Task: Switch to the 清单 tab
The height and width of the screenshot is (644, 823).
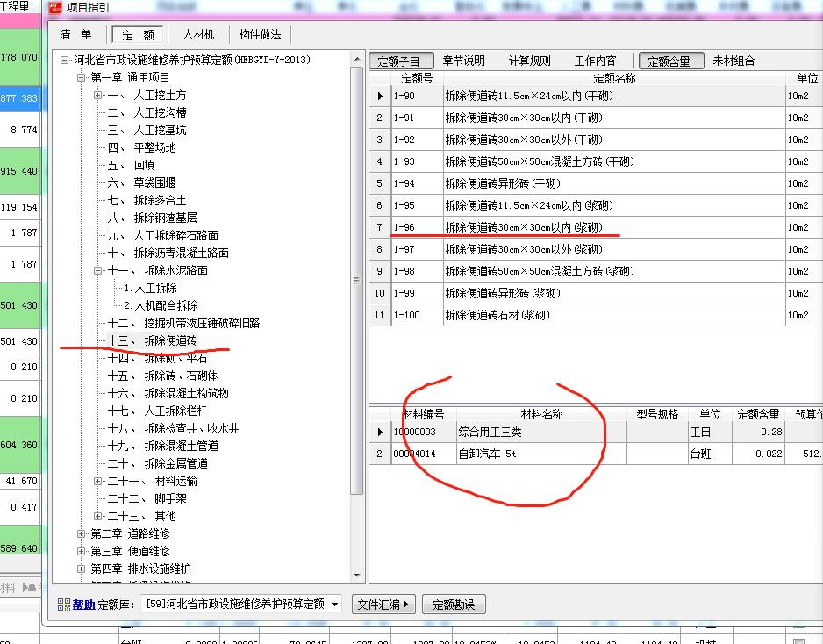Action: tap(75, 34)
